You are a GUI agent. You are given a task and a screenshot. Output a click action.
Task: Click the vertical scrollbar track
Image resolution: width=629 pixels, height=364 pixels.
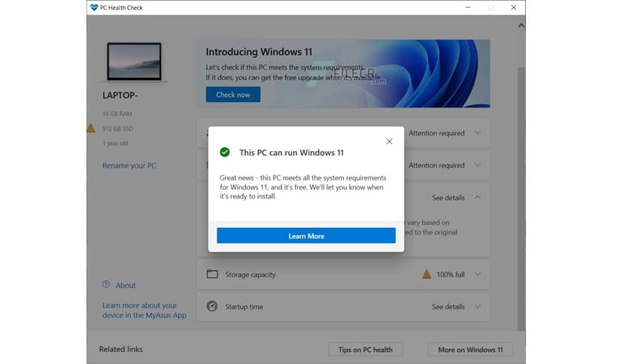[x=521, y=199]
